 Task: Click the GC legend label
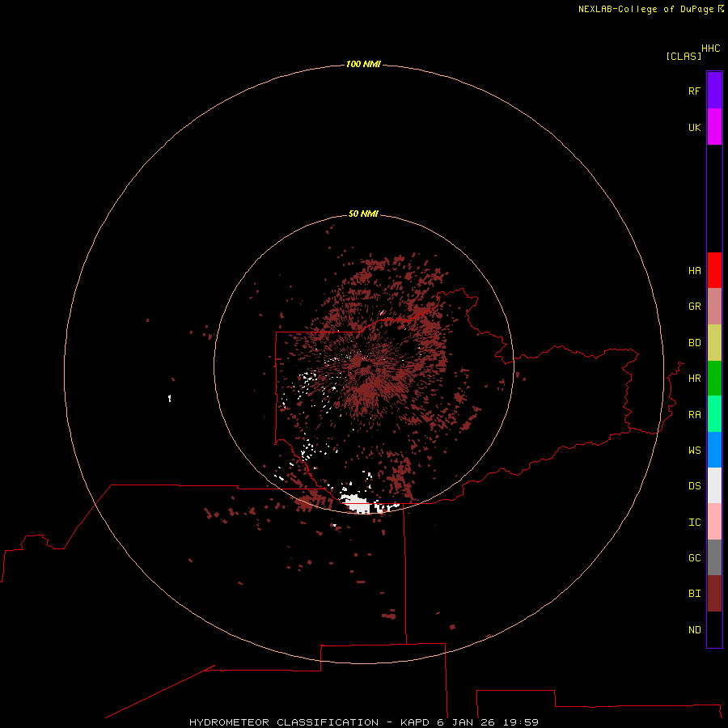[694, 557]
